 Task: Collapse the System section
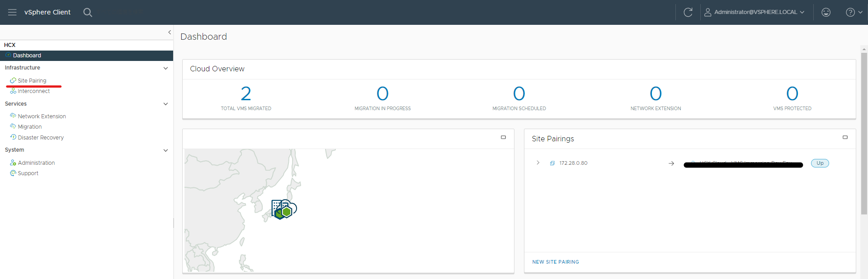165,150
